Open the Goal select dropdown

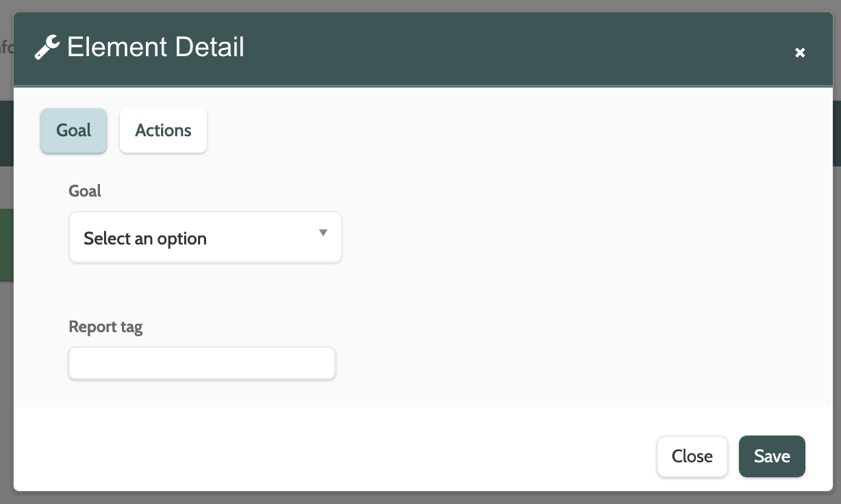pyautogui.click(x=205, y=238)
